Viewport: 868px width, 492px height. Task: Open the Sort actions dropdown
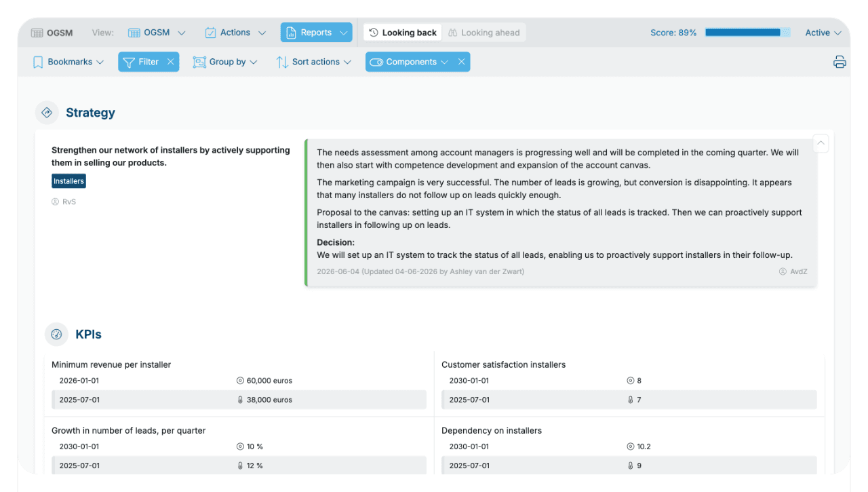coord(314,62)
